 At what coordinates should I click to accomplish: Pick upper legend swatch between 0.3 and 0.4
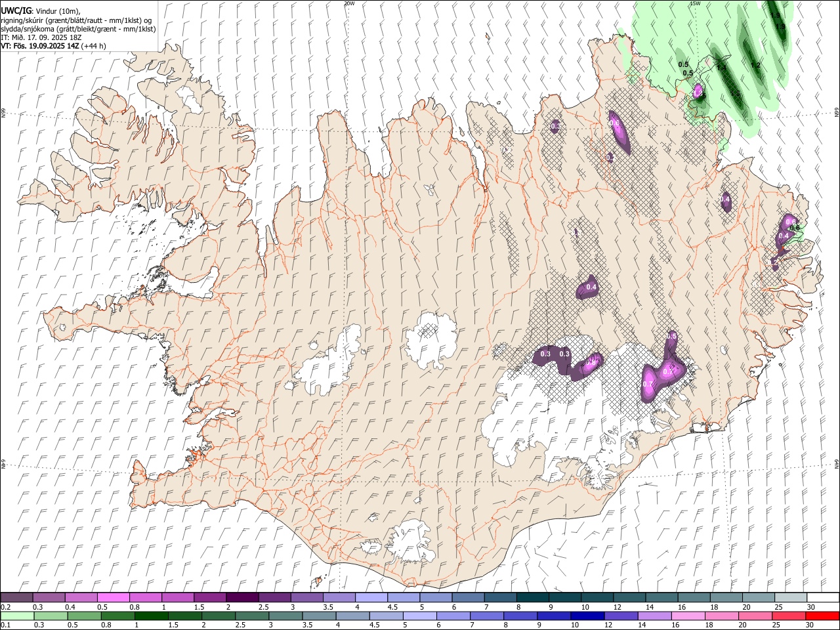click(49, 598)
